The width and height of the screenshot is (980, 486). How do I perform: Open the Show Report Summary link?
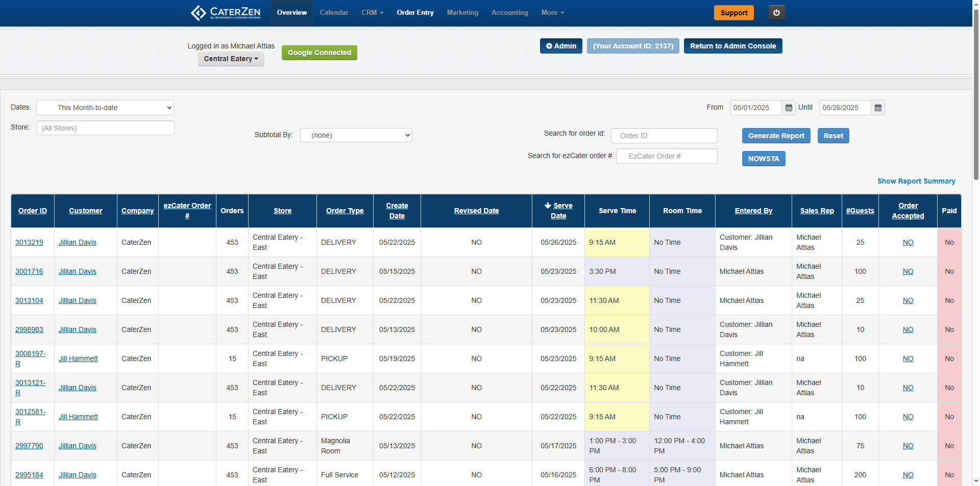coord(916,181)
